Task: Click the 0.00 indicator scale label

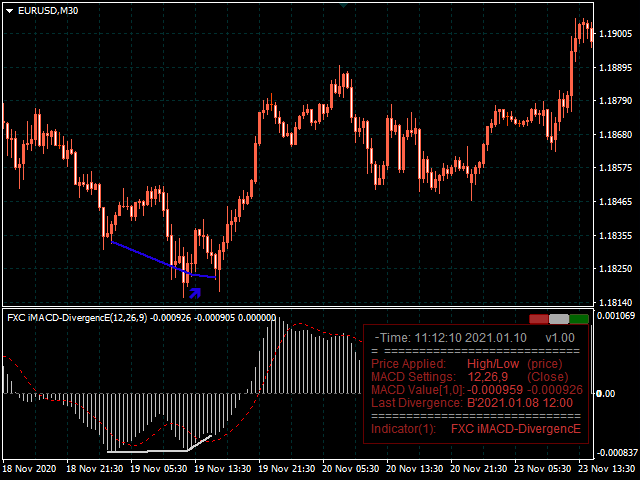Action: (606, 393)
